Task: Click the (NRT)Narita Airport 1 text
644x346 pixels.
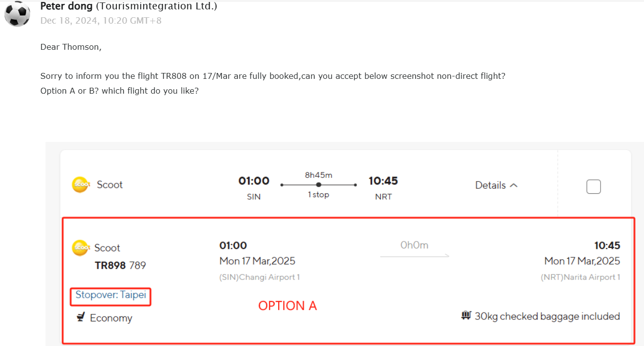Action: (x=580, y=277)
